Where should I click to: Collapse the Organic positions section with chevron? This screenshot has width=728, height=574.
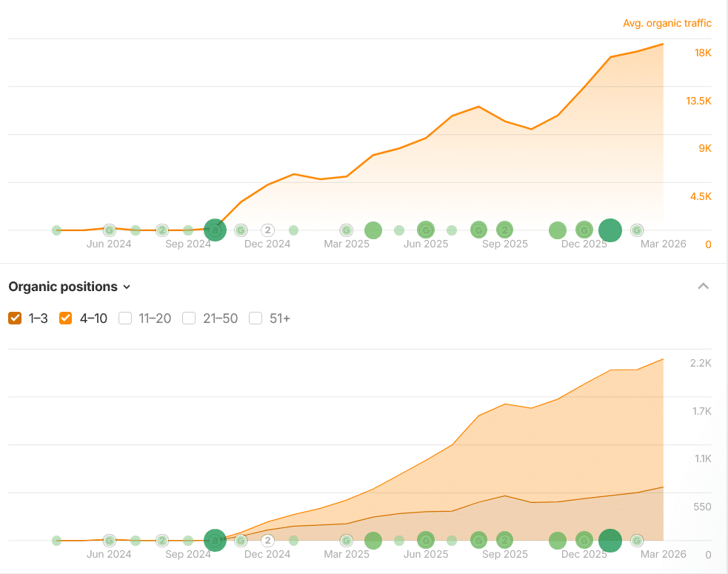tap(704, 287)
